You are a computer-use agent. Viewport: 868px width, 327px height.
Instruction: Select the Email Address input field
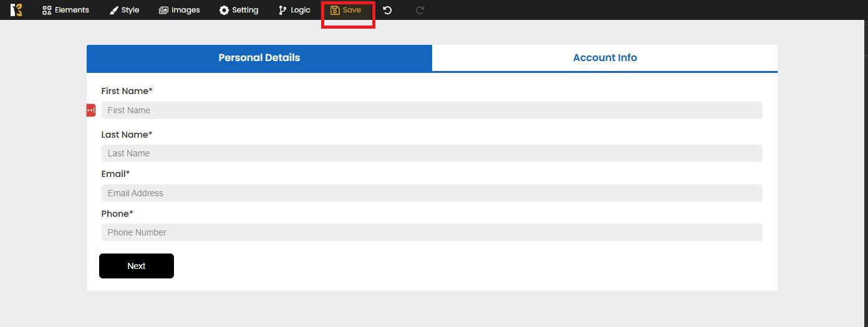click(x=432, y=193)
